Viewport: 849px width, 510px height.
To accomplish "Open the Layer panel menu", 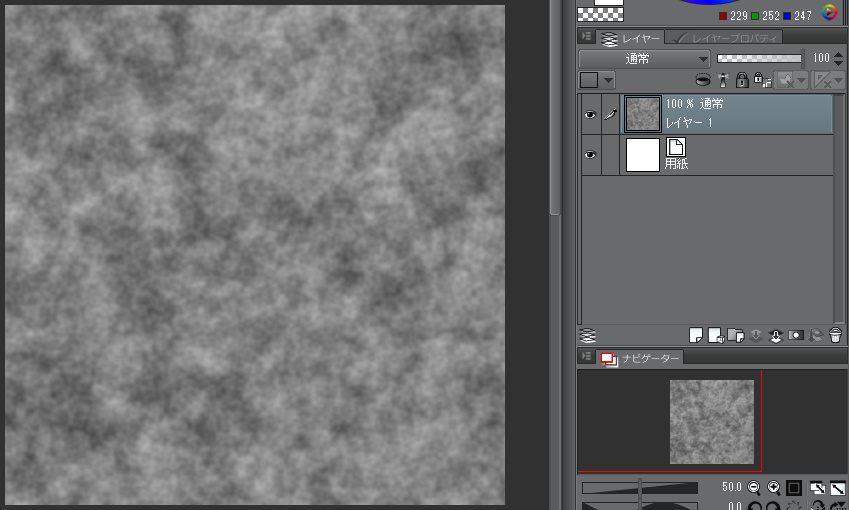I will coord(586,36).
